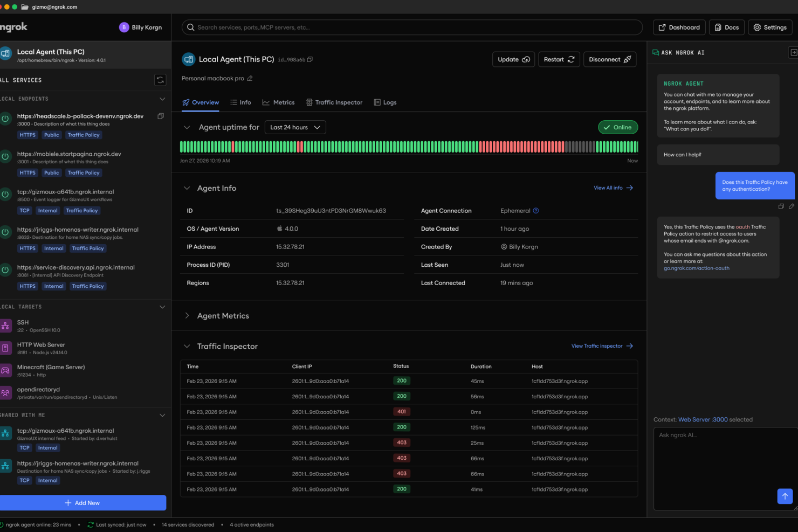This screenshot has height=532, width=798.
Task: Collapse the Agent Info section
Action: pos(187,188)
